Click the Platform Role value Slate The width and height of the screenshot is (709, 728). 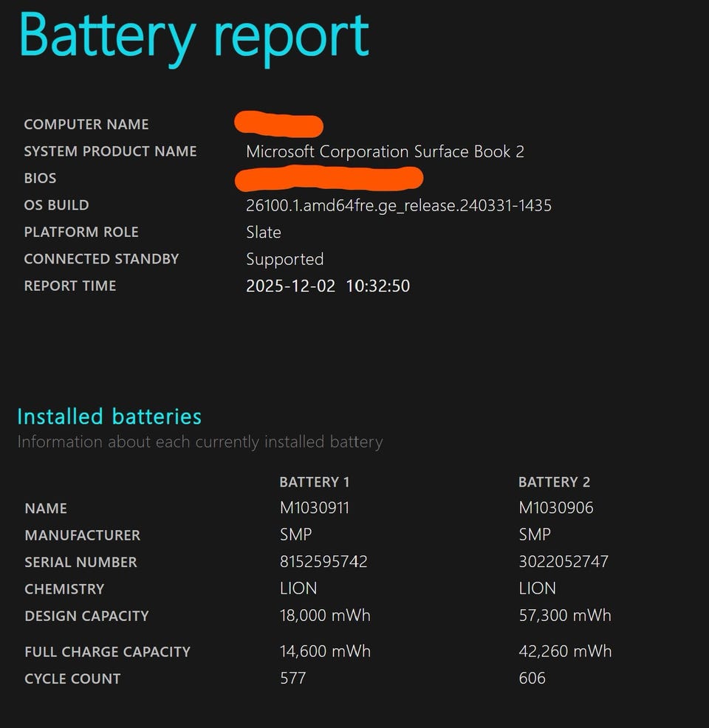[x=264, y=232]
